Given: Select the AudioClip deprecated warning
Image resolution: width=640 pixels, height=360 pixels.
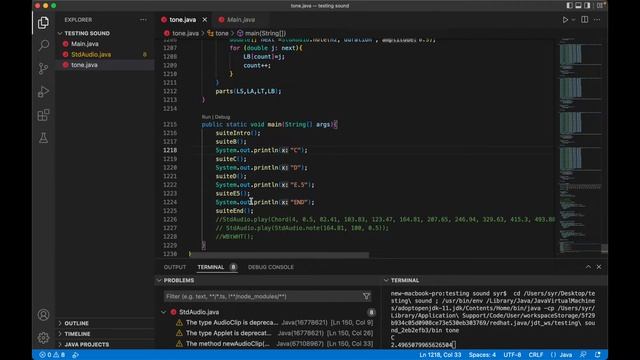Looking at the screenshot, I should tap(274, 322).
